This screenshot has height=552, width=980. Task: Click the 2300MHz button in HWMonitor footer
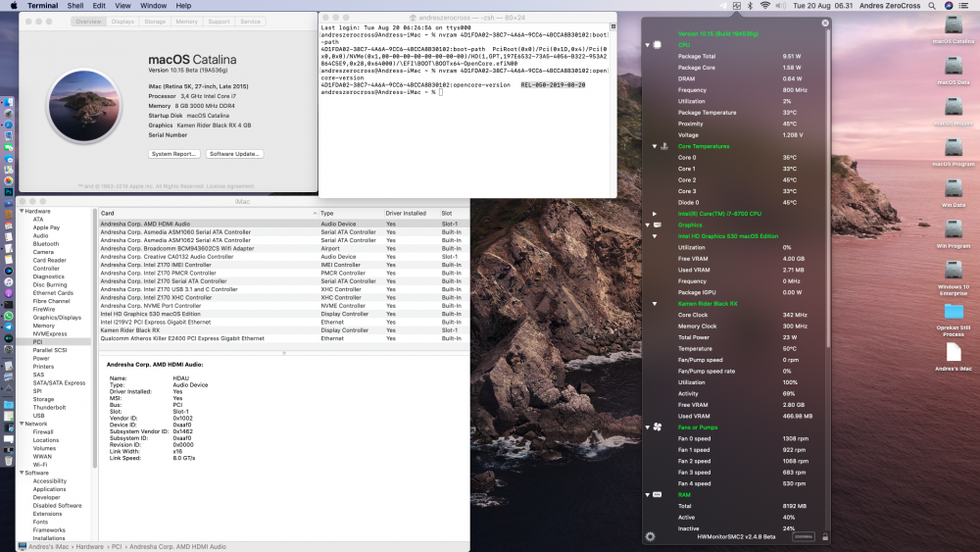click(x=804, y=537)
